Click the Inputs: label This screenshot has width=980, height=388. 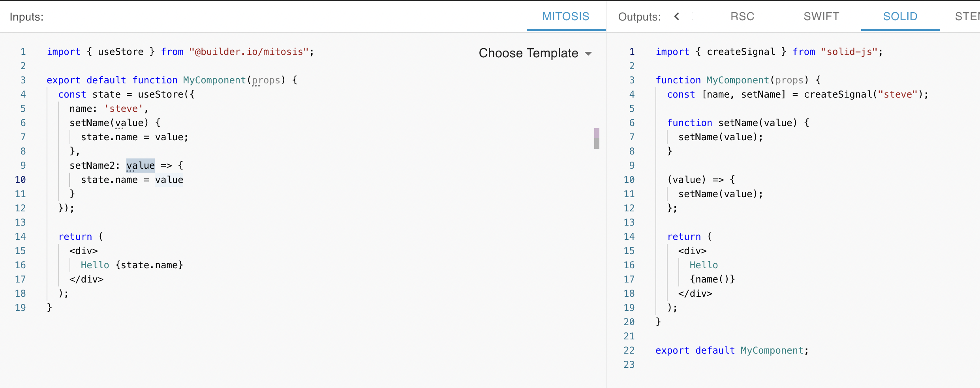[26, 17]
